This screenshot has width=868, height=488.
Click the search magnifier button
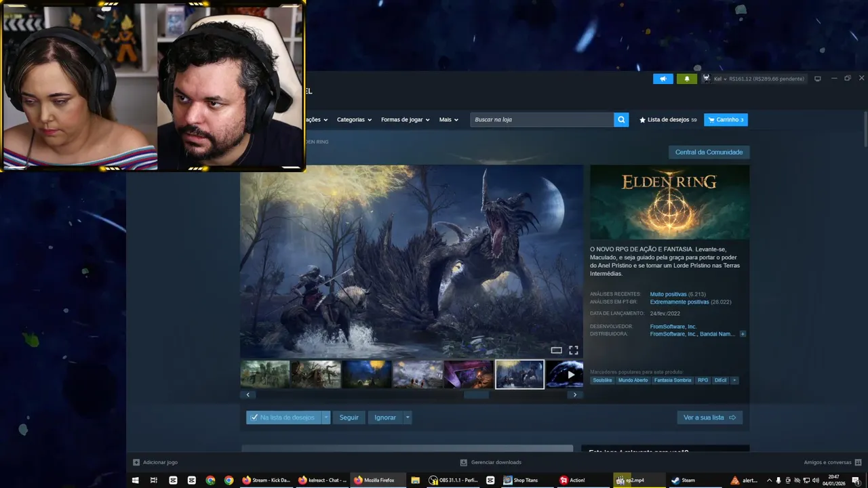coord(621,119)
